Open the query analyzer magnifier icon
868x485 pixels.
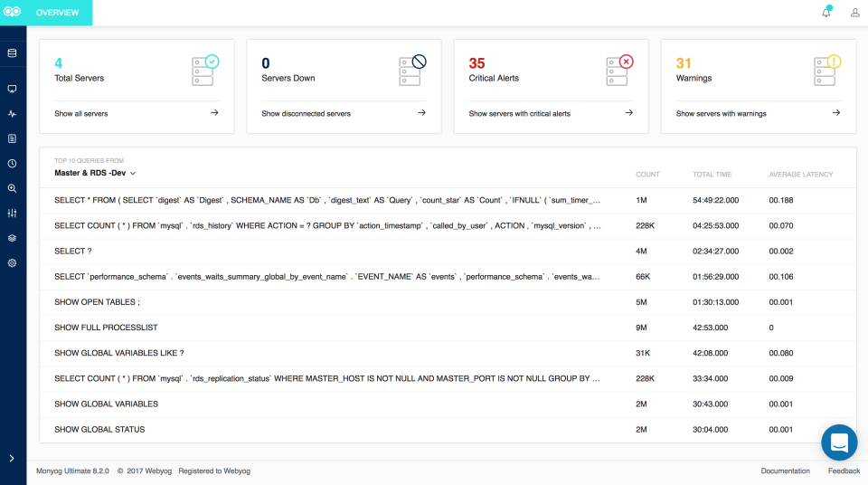tap(12, 188)
